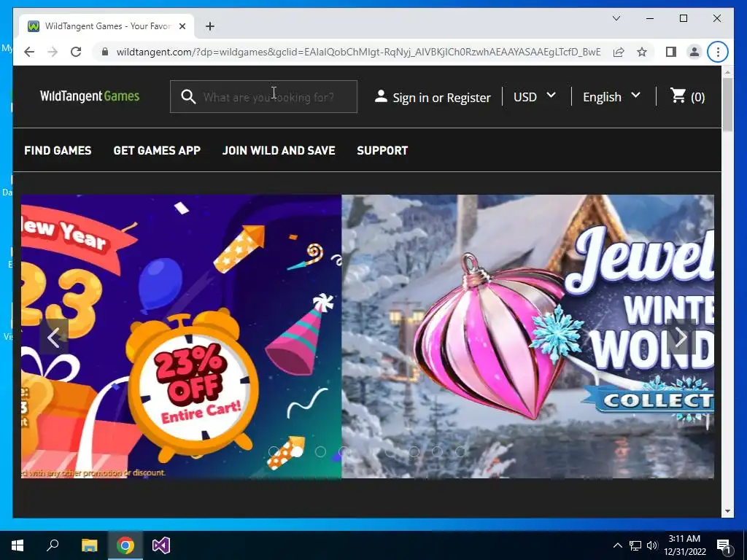Open the SUPPORT menu item
747x560 pixels.
[382, 150]
